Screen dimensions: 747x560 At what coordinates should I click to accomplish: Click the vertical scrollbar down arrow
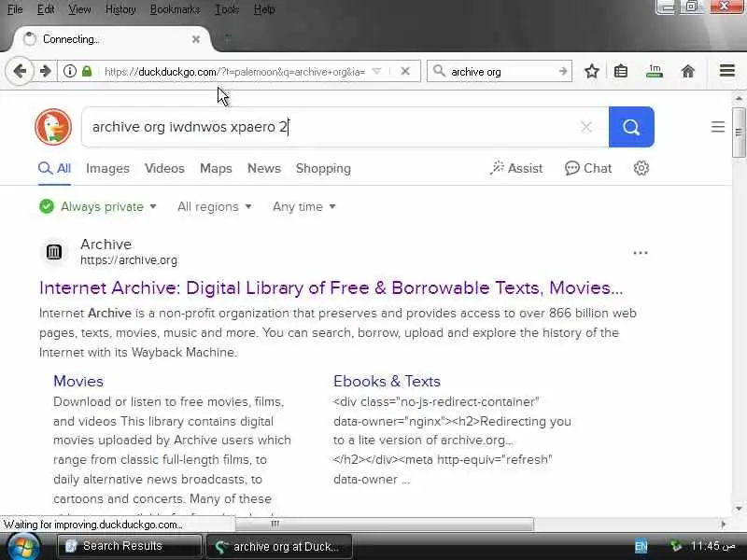[739, 509]
